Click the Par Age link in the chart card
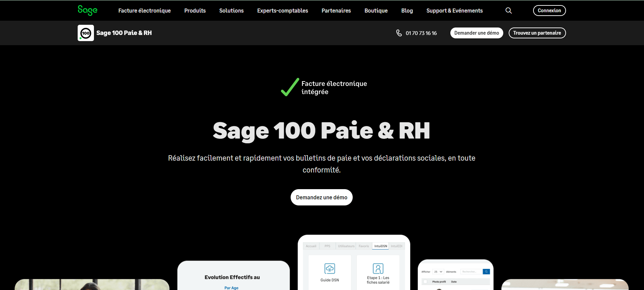 pos(231,288)
